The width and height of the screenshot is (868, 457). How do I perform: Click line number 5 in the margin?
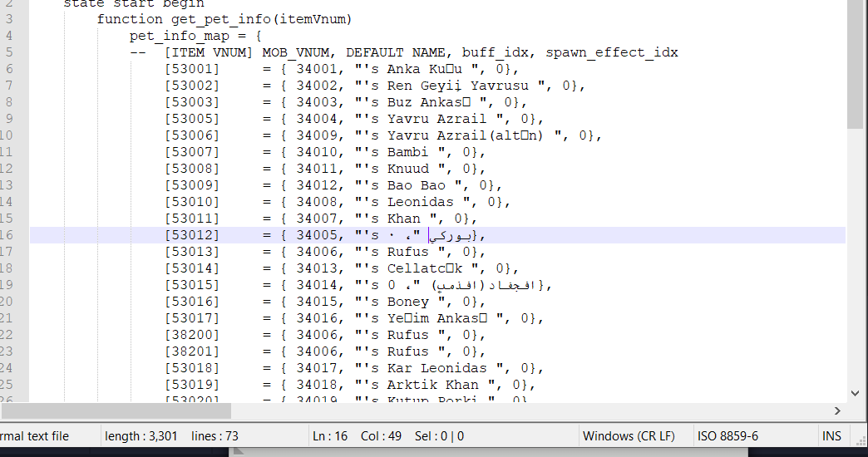point(9,52)
